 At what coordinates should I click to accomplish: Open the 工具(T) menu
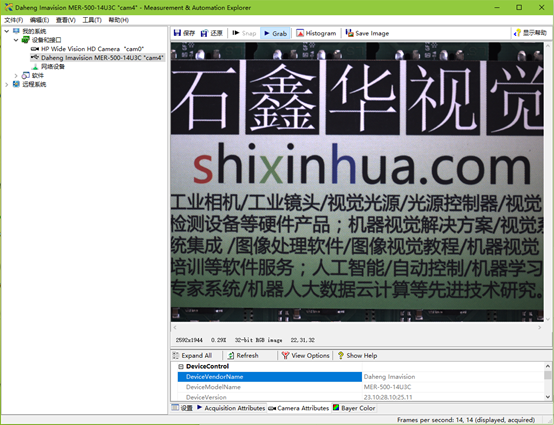click(92, 20)
